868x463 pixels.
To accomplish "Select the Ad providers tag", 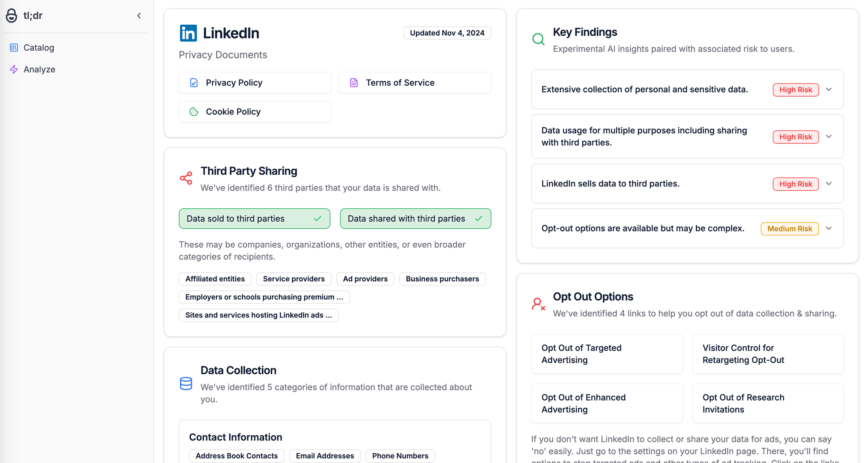I will pos(365,279).
